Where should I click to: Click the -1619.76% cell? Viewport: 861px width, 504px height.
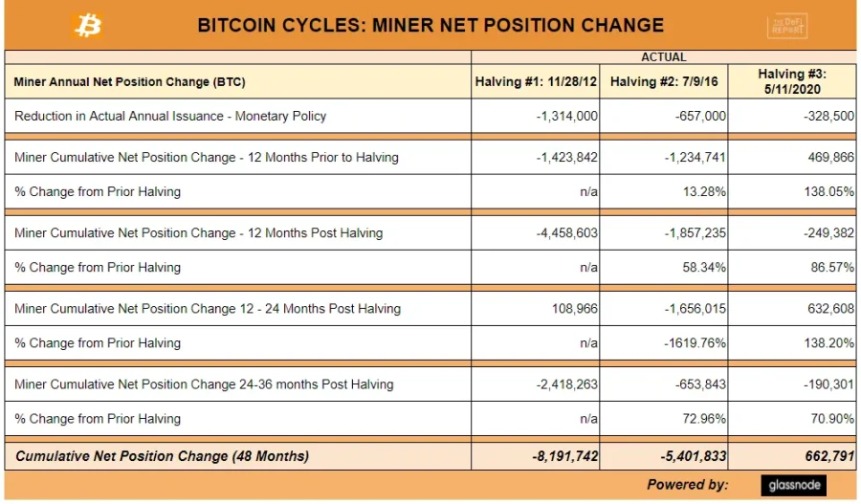coord(693,342)
